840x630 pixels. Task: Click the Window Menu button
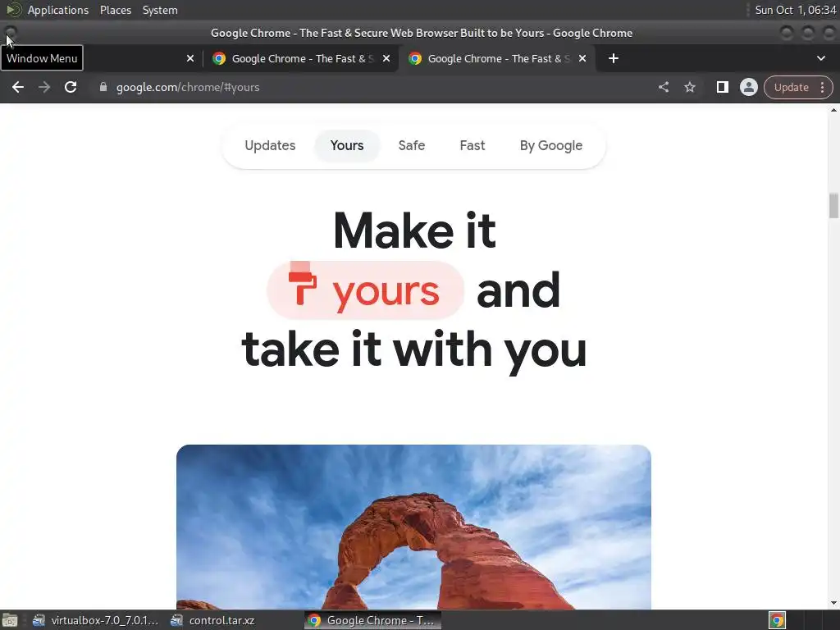pos(10,34)
